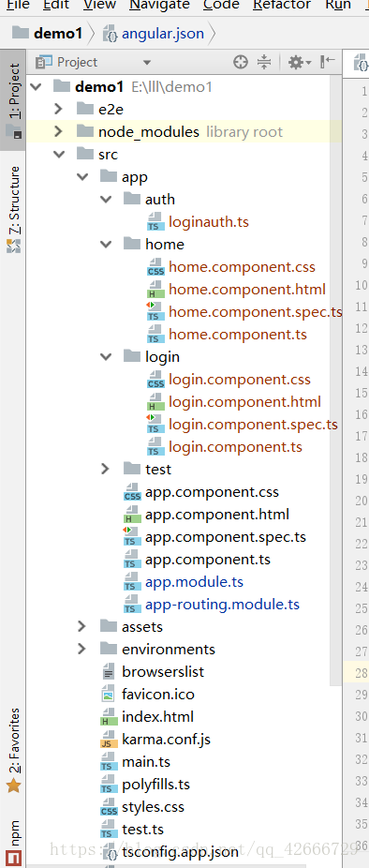
Task: Click the home.component.css file icon
Action: pyautogui.click(x=155, y=267)
